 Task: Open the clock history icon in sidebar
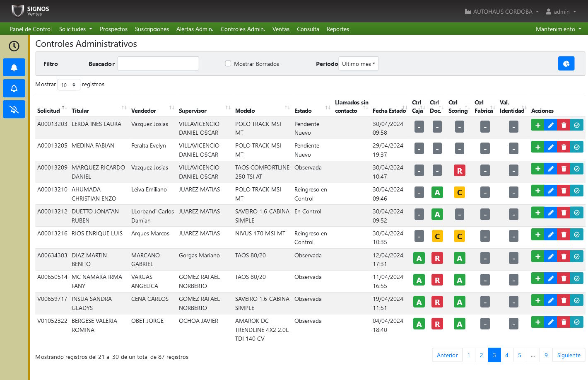click(14, 46)
